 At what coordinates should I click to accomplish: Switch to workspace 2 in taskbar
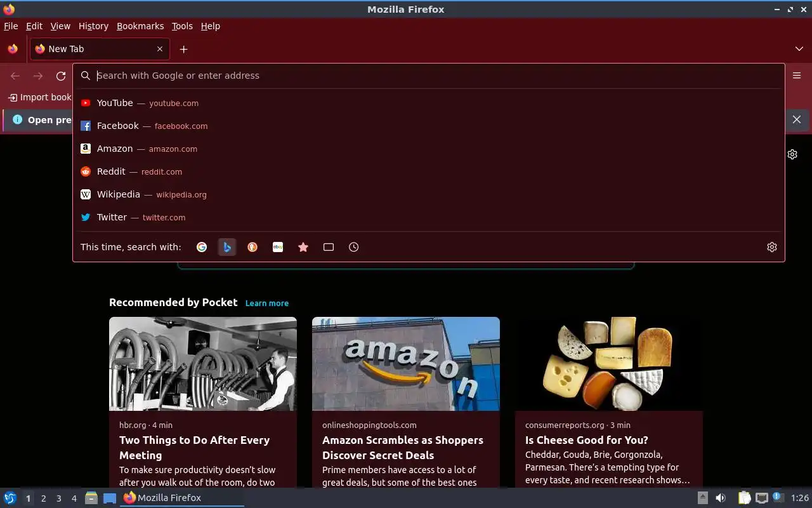43,498
